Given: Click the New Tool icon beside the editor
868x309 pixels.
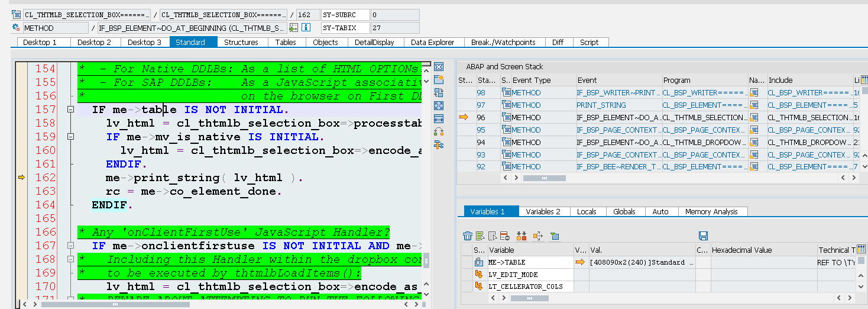Looking at the screenshot, I should tap(439, 80).
